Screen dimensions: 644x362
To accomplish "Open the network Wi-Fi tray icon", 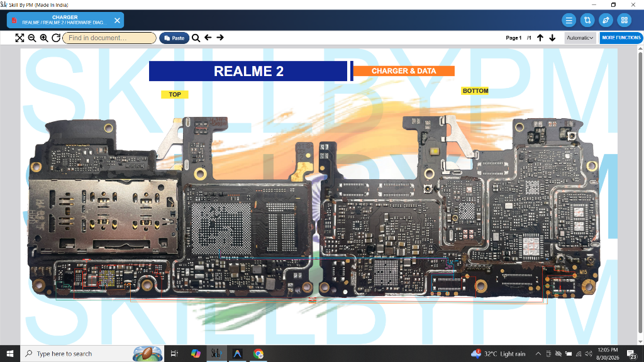I will pos(579,353).
